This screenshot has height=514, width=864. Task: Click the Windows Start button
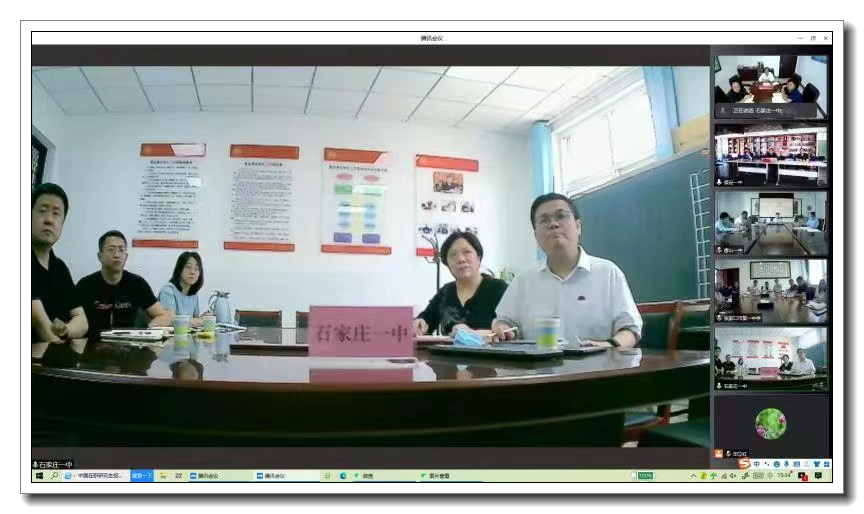[x=39, y=476]
